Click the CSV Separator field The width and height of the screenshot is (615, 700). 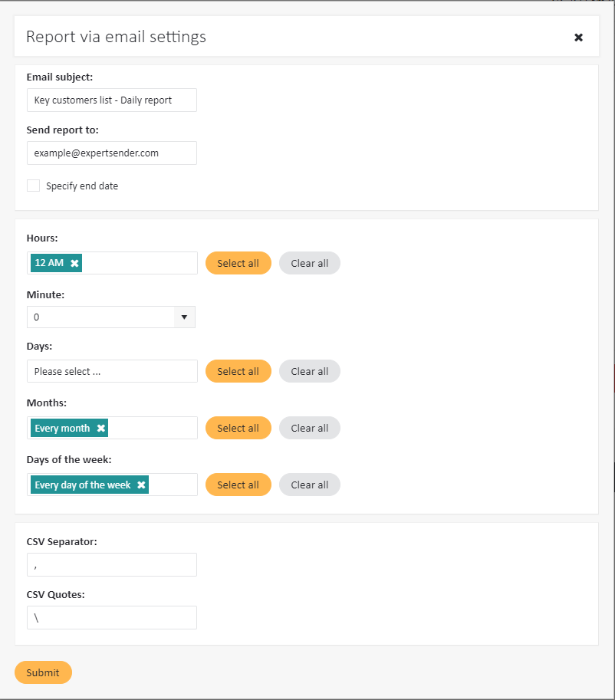click(x=112, y=564)
